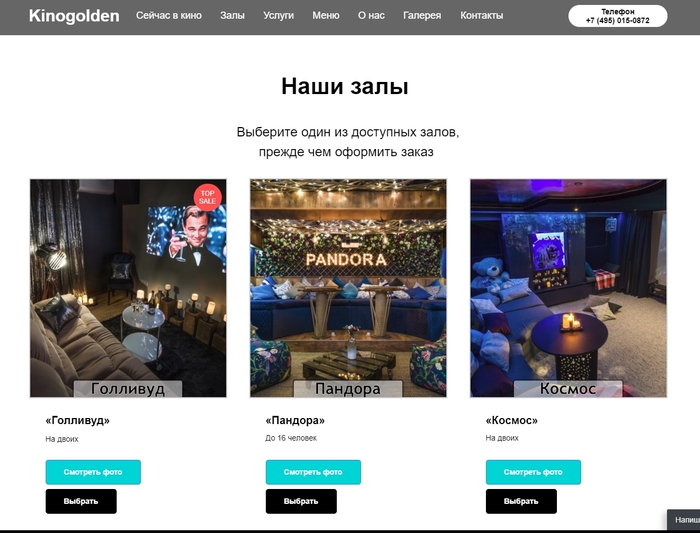
Task: Click Смотреть фото for Космос
Action: click(533, 472)
